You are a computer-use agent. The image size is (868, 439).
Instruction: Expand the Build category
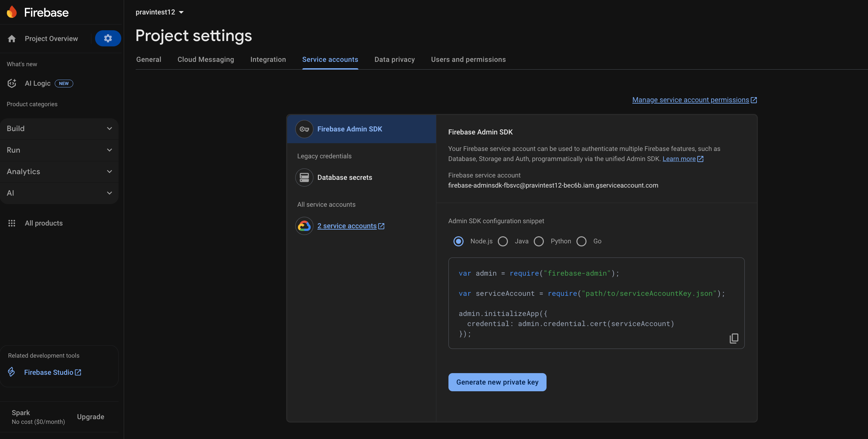pos(59,128)
